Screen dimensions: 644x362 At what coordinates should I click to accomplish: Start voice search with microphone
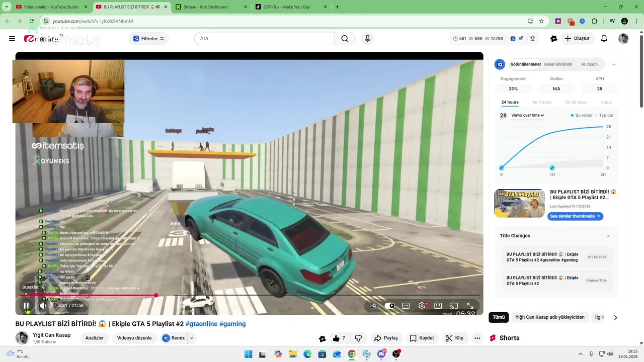[x=367, y=39]
